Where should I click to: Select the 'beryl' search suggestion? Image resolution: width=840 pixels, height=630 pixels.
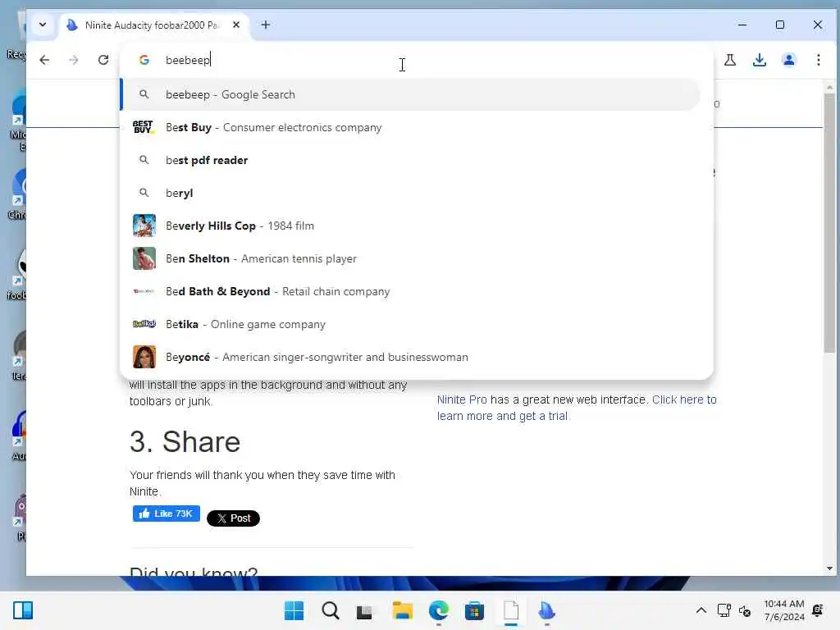pyautogui.click(x=411, y=193)
